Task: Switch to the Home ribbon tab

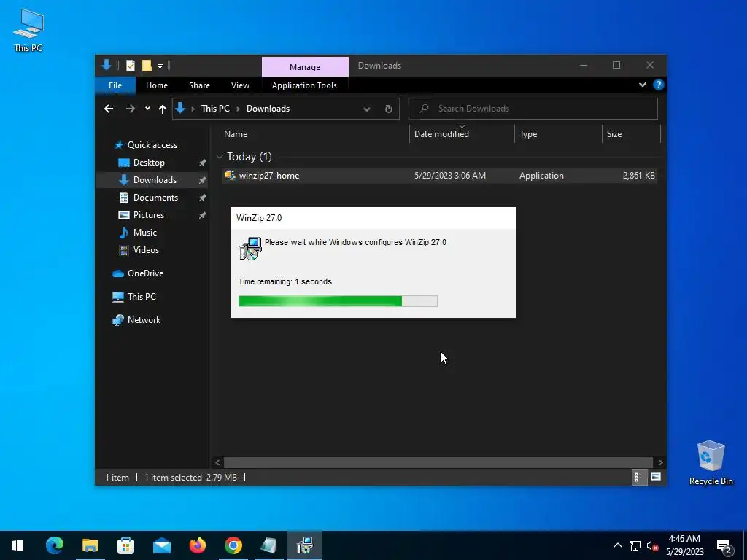Action: 157,85
